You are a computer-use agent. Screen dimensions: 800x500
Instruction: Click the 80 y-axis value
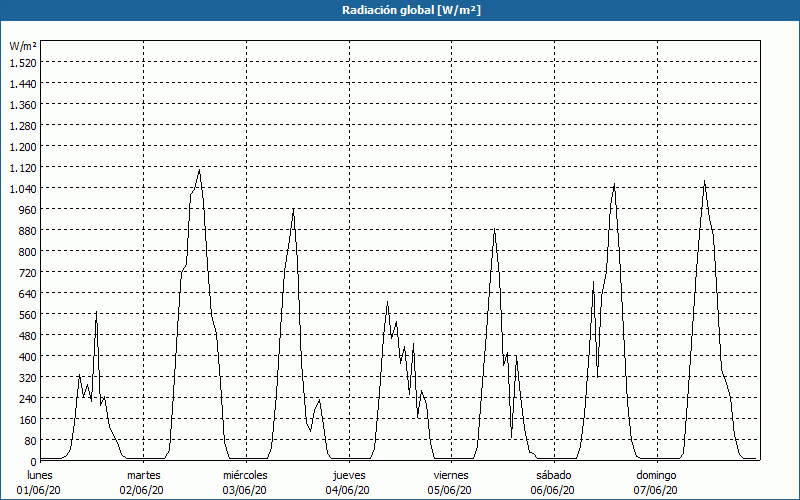point(30,441)
